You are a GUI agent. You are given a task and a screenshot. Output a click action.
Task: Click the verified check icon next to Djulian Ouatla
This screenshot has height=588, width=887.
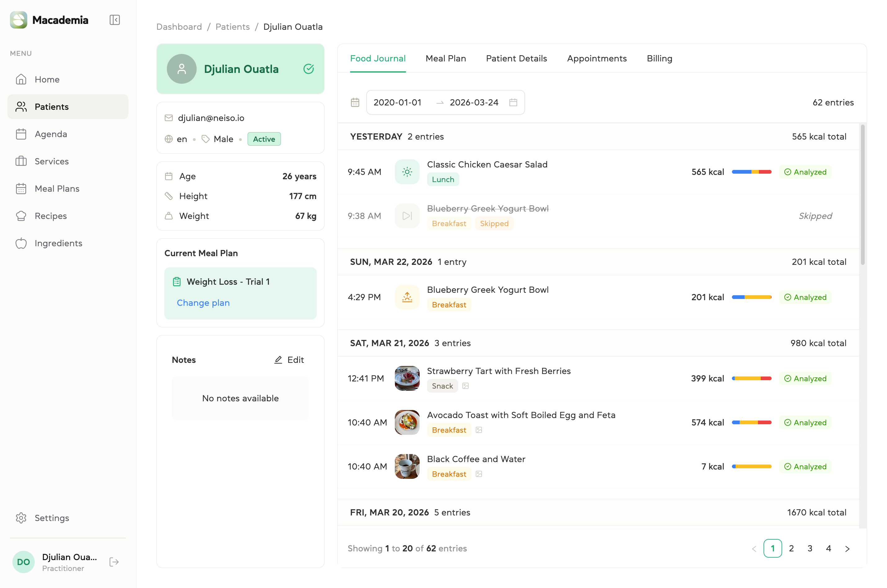[x=308, y=69]
